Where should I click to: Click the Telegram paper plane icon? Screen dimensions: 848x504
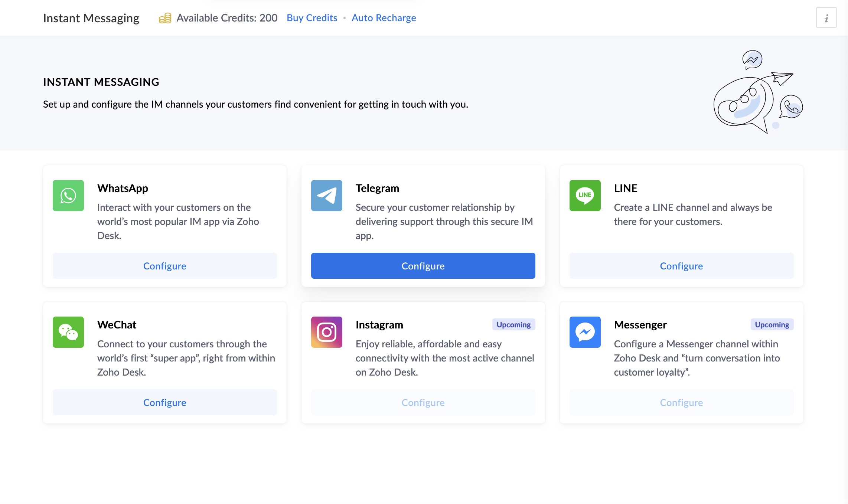click(x=327, y=196)
